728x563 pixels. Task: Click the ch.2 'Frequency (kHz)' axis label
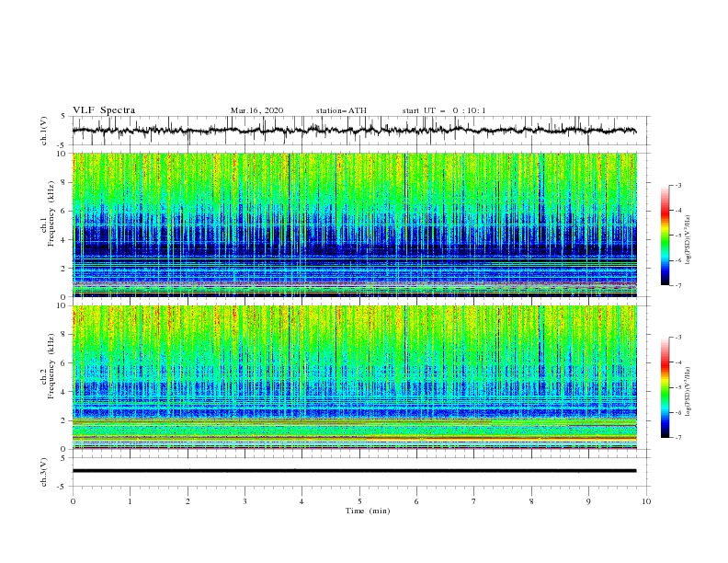51,366
